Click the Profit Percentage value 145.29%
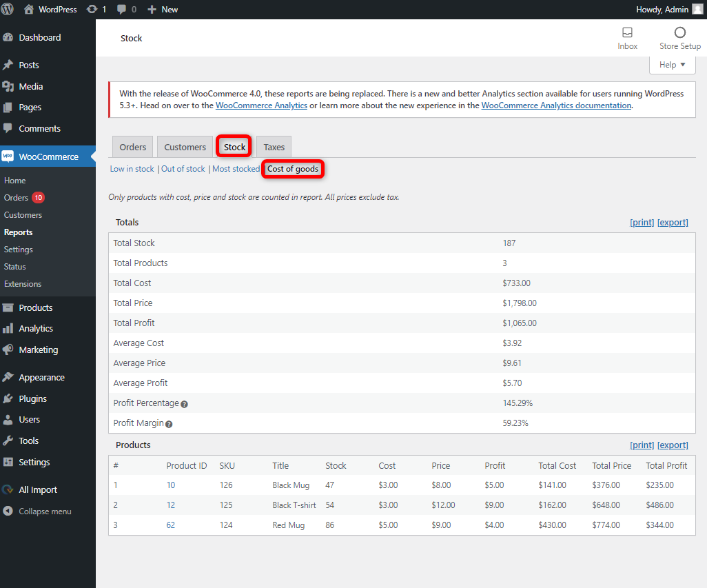This screenshot has width=707, height=588. tap(518, 403)
